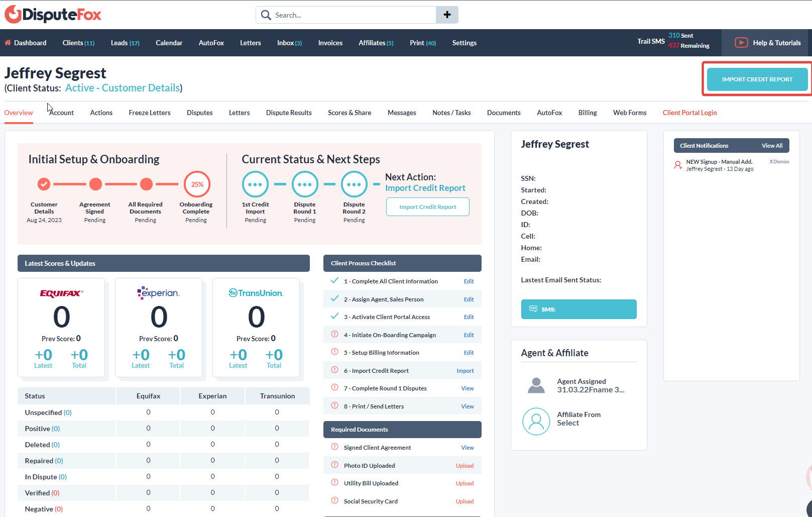Click the checkmark for Activate Client Portal Access
The width and height of the screenshot is (812, 517).
335,316
